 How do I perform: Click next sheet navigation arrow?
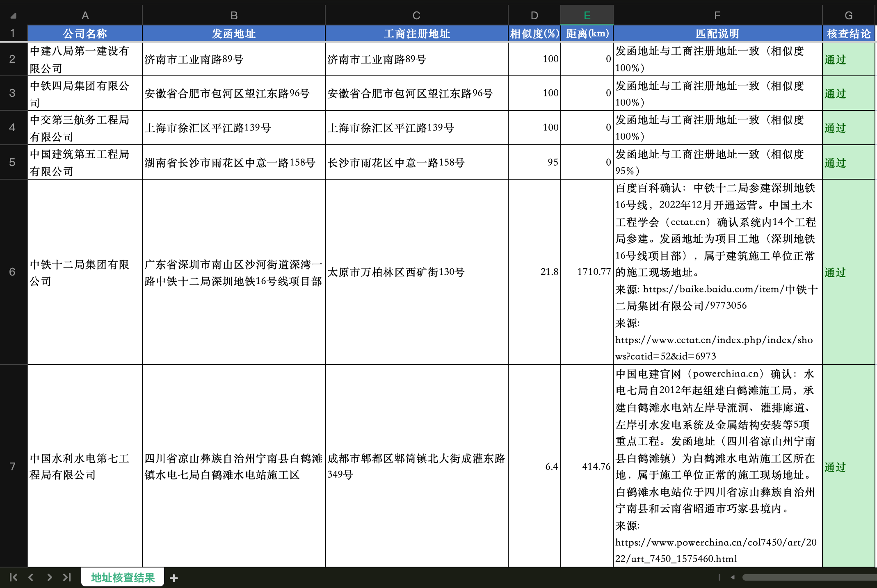click(x=49, y=577)
